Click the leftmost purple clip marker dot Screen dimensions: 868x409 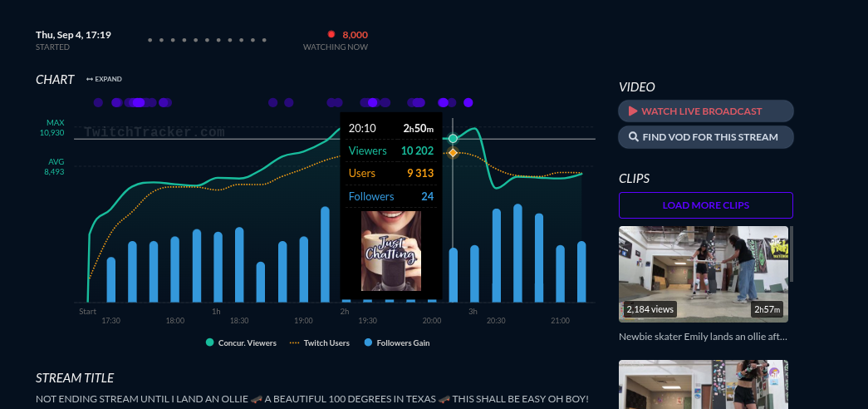pyautogui.click(x=98, y=102)
